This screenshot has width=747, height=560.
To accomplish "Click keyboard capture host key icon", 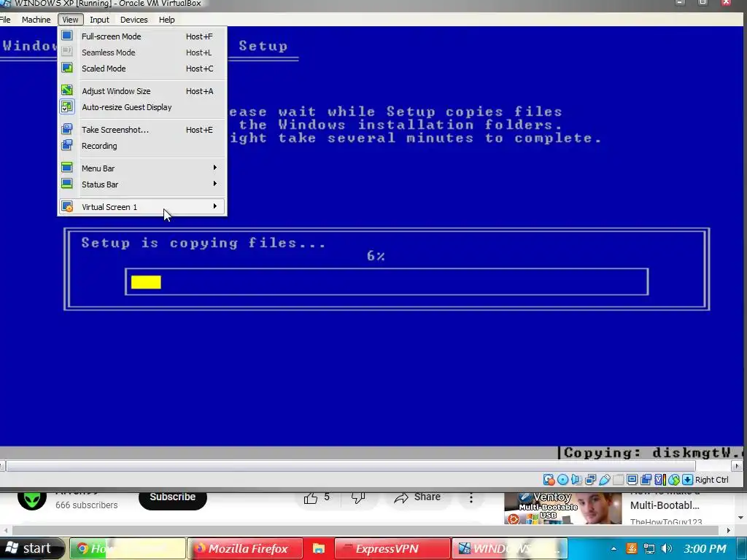I will pos(687,480).
